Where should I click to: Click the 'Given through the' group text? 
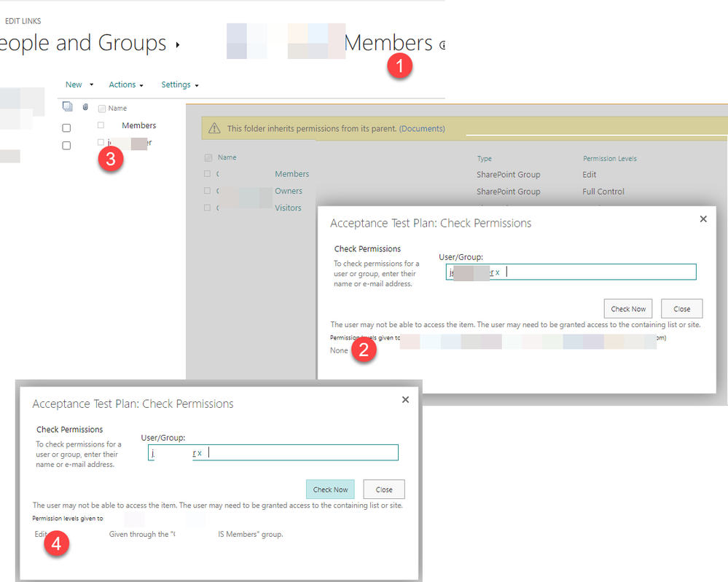point(196,534)
